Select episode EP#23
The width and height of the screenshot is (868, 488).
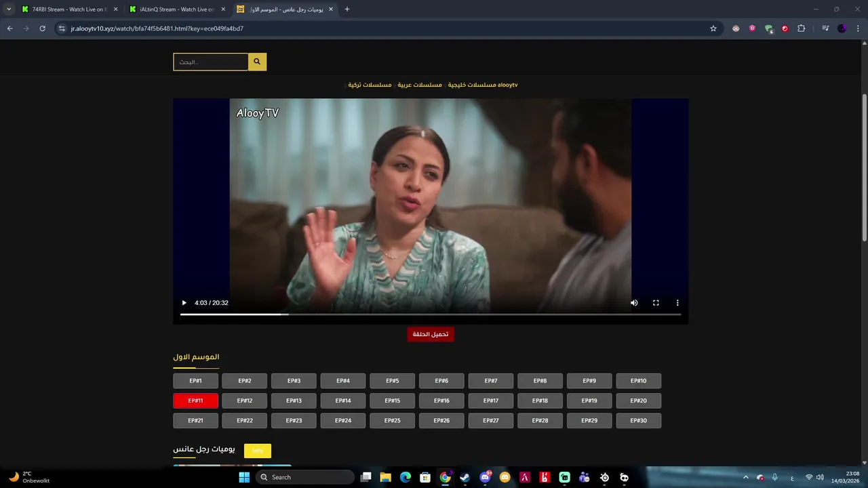click(x=294, y=421)
